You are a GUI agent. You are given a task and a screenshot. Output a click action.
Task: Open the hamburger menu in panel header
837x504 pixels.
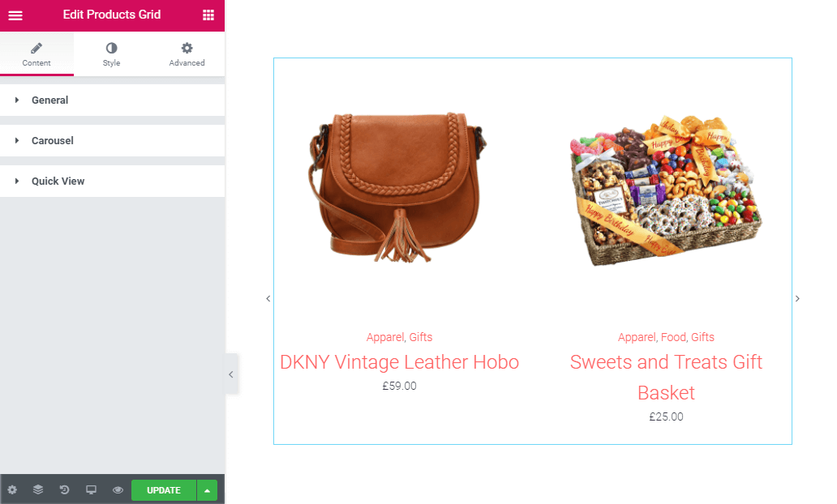point(15,15)
